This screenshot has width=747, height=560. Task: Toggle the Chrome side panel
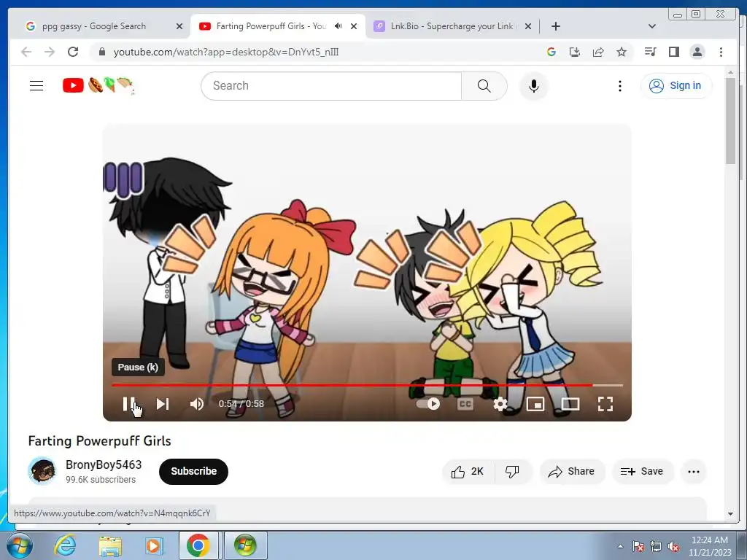coord(673,52)
